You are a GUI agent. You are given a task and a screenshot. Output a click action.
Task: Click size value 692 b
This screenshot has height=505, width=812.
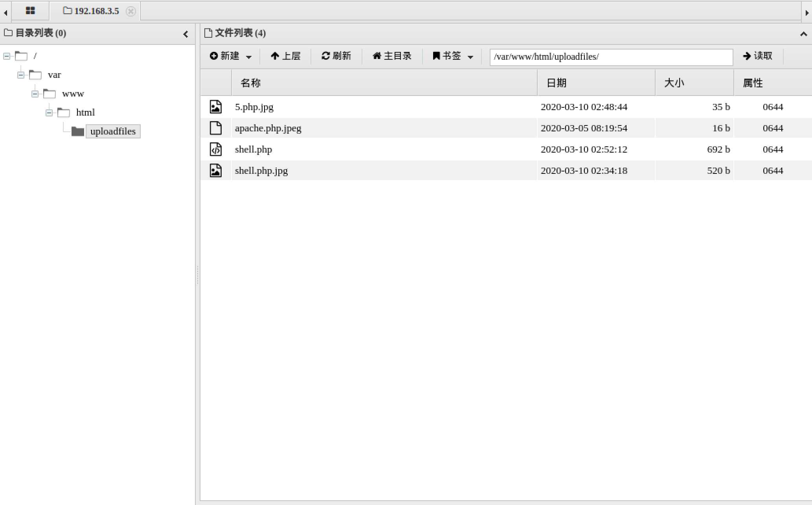(x=718, y=149)
